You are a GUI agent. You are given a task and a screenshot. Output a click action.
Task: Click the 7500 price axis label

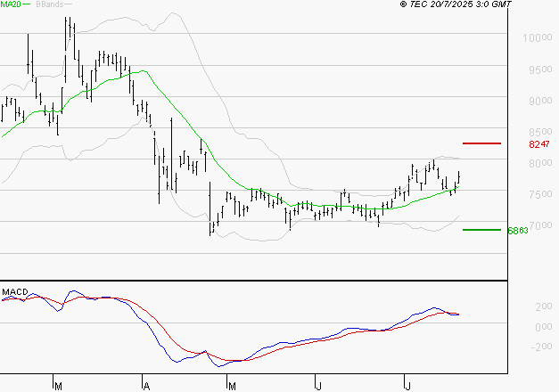click(x=540, y=194)
